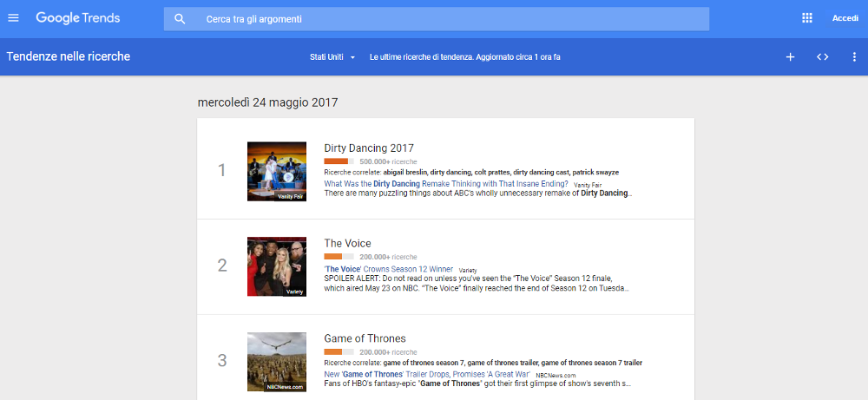Open Game of Thrones trend title
The width and height of the screenshot is (868, 400).
click(365, 338)
